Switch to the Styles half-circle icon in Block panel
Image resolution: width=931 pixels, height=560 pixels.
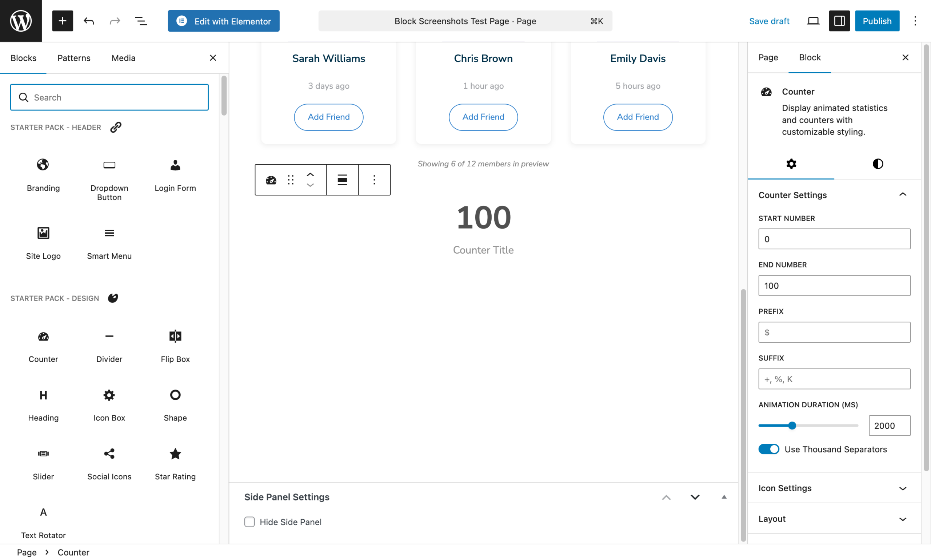point(878,164)
